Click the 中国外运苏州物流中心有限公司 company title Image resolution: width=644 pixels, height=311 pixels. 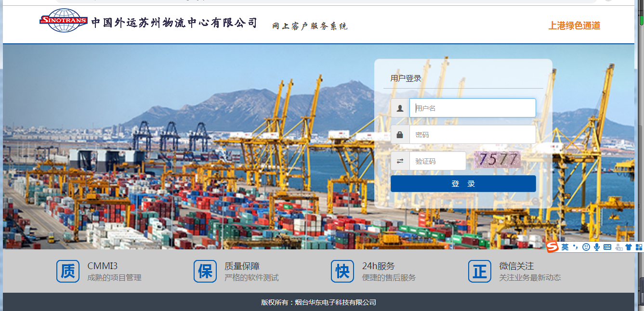point(174,23)
